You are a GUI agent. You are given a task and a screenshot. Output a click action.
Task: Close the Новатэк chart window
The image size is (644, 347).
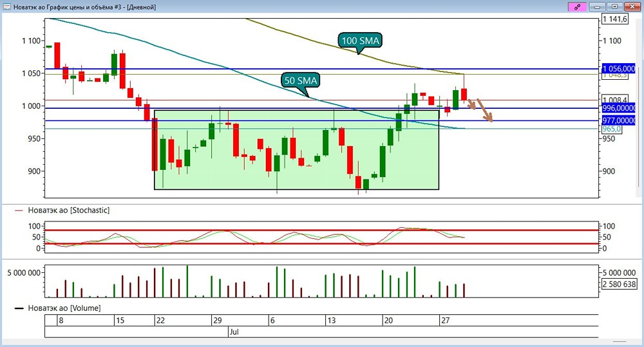point(632,7)
